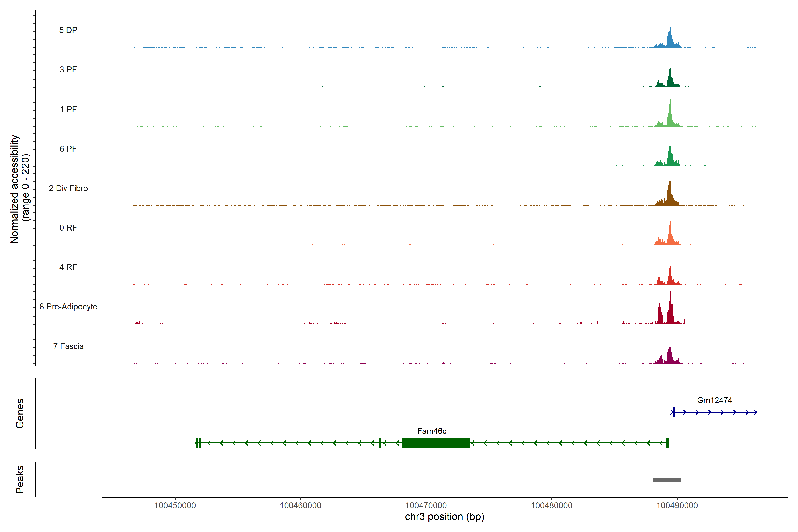This screenshot has width=798, height=532.
Task: Click the gray peak region bar
Action: tap(667, 480)
